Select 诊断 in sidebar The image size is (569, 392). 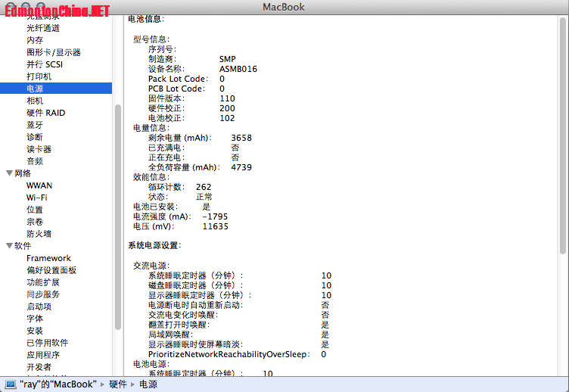35,137
